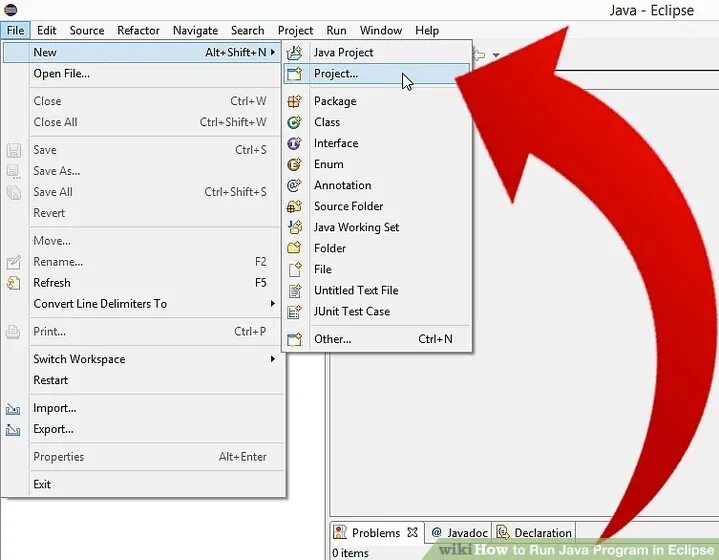Switch to the Declaration tab

tap(534, 532)
